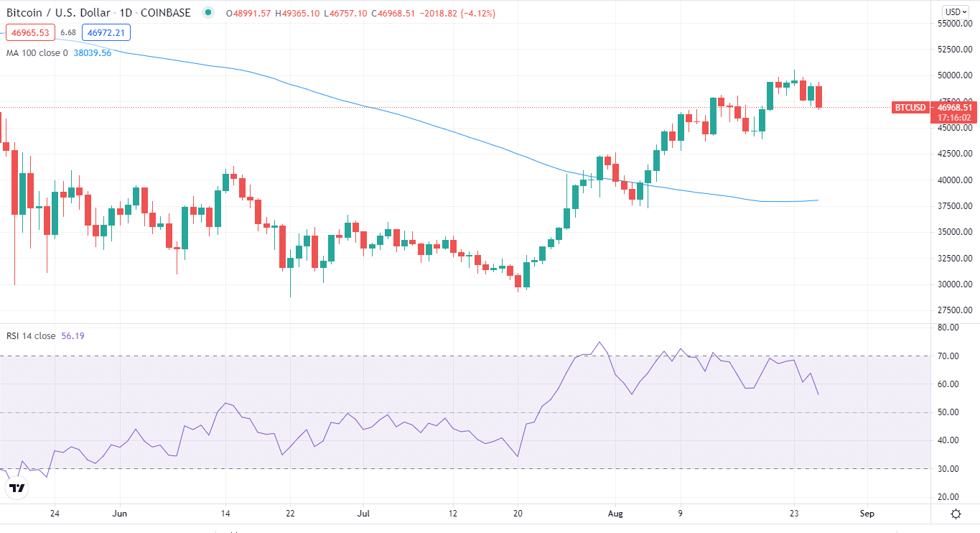Image resolution: width=980 pixels, height=533 pixels.
Task: Click the 12 date label on time axis
Action: (x=452, y=514)
